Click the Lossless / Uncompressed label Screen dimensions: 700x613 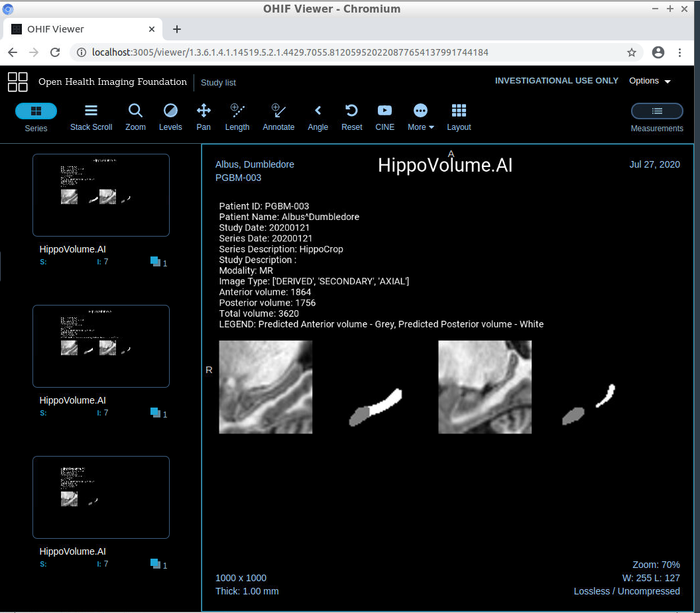627,591
